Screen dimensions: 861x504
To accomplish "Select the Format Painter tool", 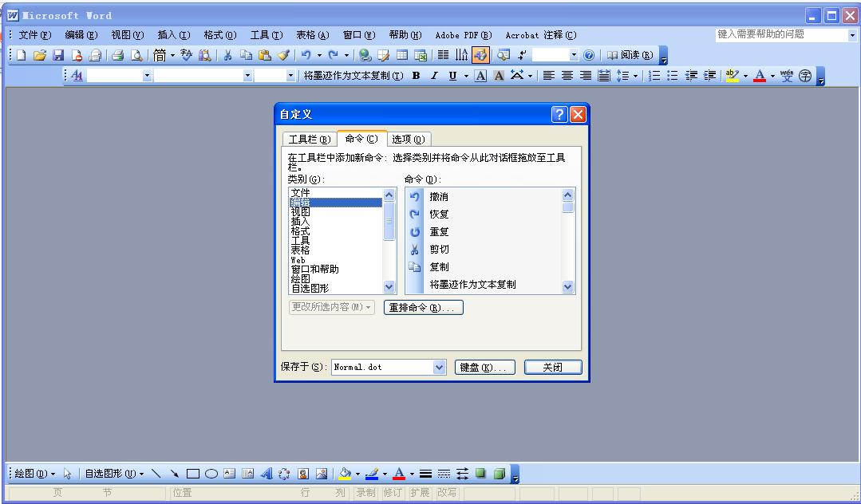I will tap(283, 55).
